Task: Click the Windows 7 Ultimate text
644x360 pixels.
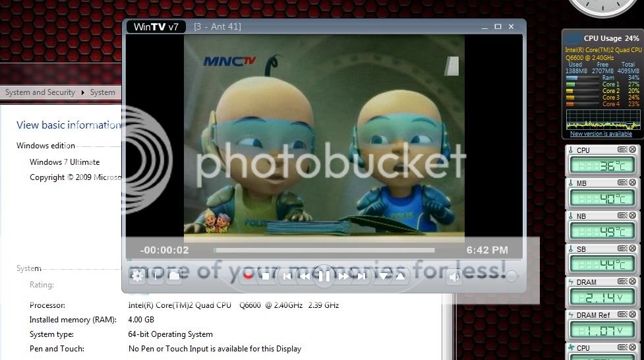Action: [65, 162]
